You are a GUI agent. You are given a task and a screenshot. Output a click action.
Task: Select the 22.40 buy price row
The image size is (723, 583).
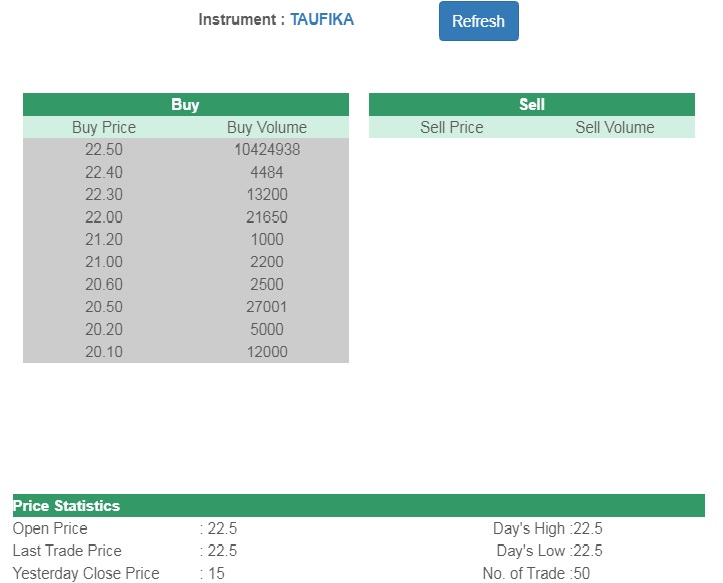pos(104,172)
